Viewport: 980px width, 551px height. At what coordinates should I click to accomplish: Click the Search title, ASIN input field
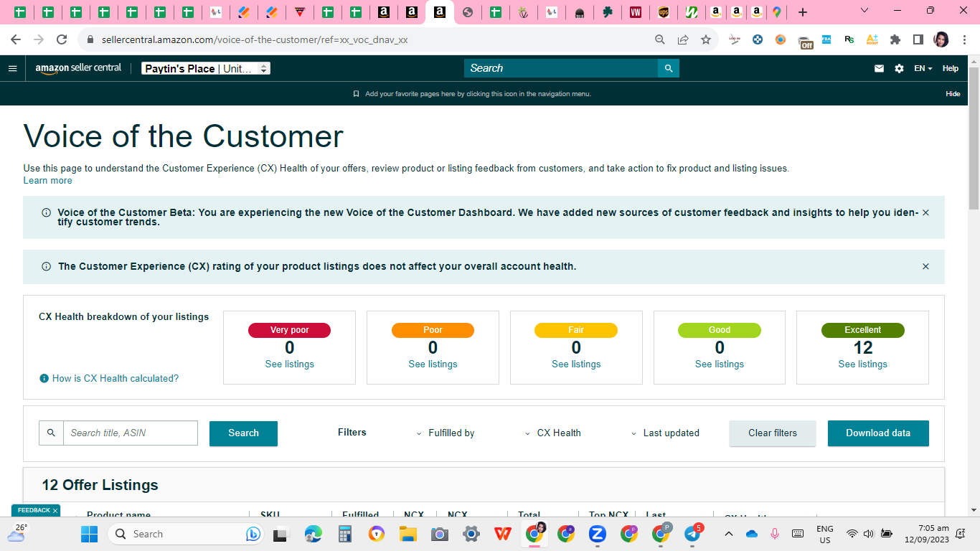[x=131, y=433]
